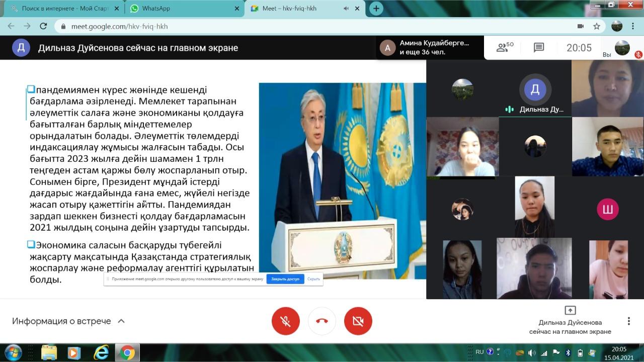Click the Закрыть доступ button

point(285,279)
